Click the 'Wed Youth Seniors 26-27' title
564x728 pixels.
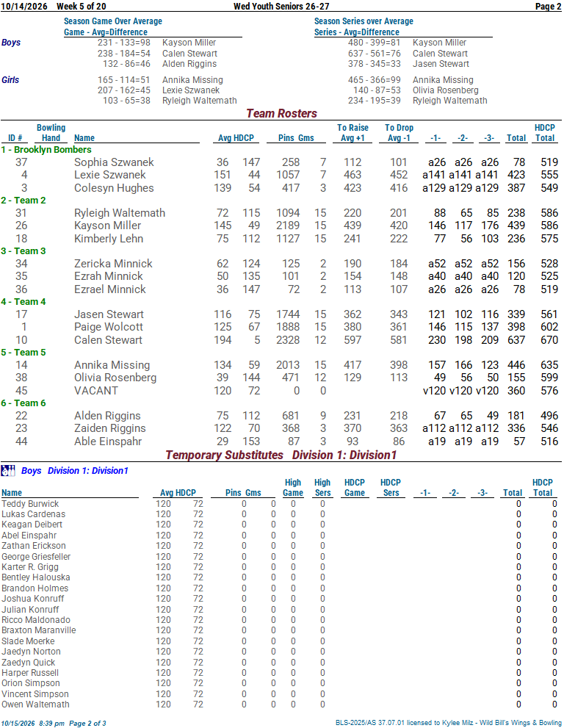point(281,6)
